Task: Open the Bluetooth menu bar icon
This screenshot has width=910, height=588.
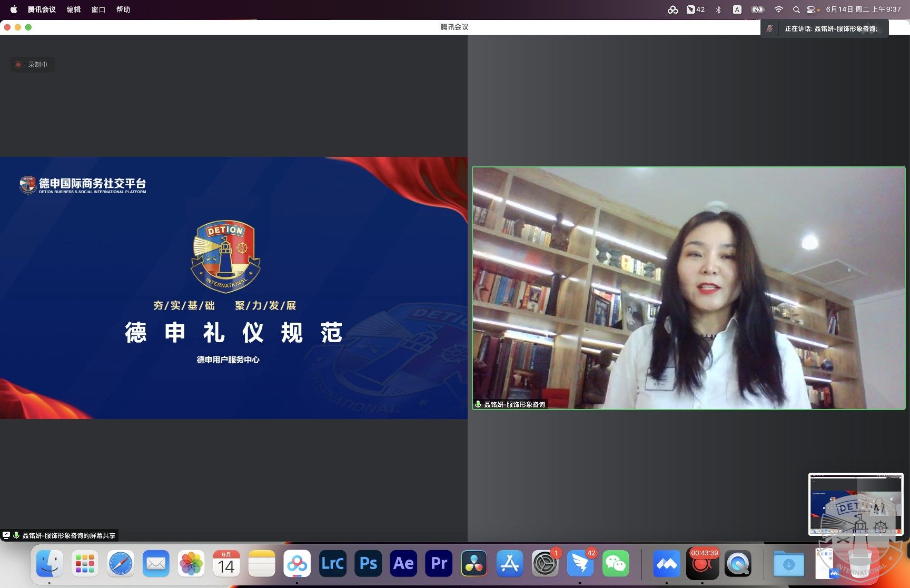Action: point(718,9)
